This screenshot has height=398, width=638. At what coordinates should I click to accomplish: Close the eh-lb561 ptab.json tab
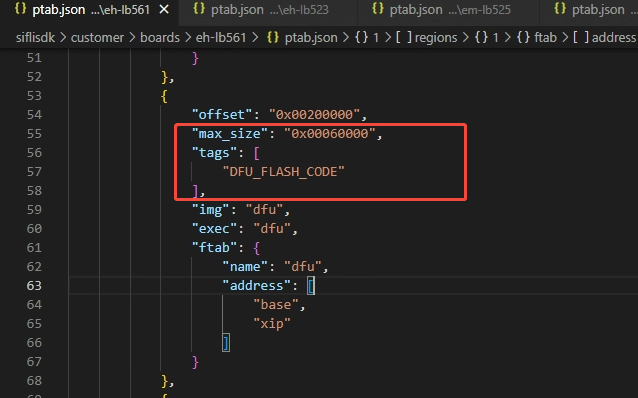(x=164, y=9)
